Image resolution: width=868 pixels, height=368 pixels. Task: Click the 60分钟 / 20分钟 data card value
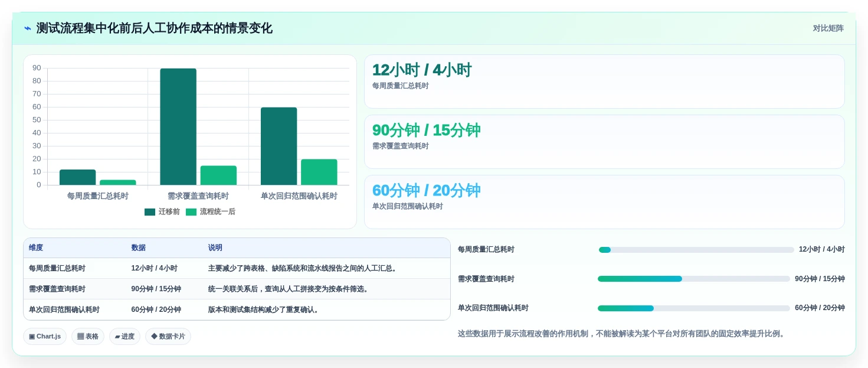coord(426,191)
